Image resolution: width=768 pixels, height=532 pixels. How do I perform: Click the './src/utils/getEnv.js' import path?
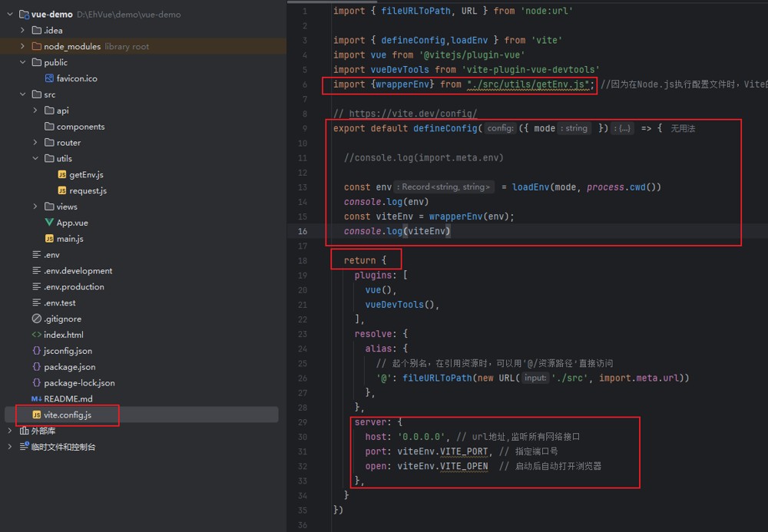[x=528, y=84]
